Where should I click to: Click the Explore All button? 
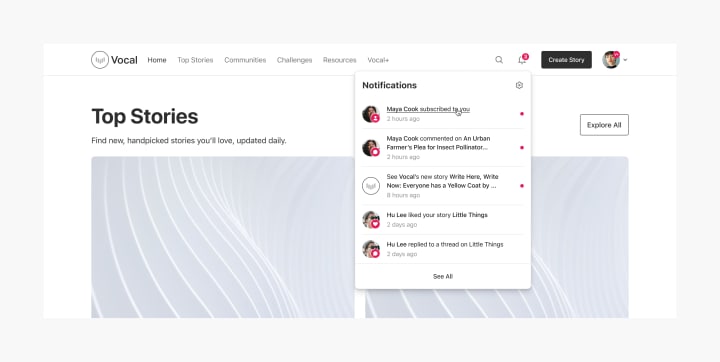604,125
